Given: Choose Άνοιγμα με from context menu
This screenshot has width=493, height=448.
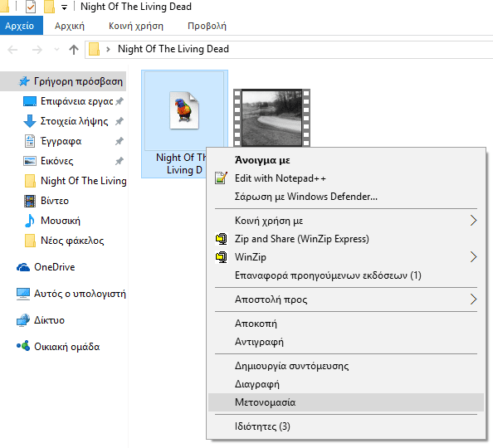Looking at the screenshot, I should point(262,160).
